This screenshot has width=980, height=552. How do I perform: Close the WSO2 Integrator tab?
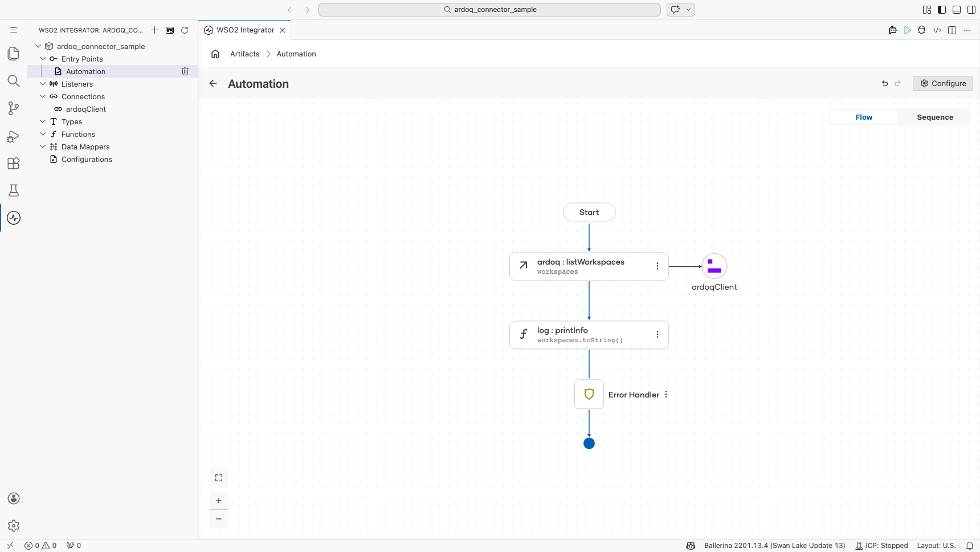click(x=283, y=30)
